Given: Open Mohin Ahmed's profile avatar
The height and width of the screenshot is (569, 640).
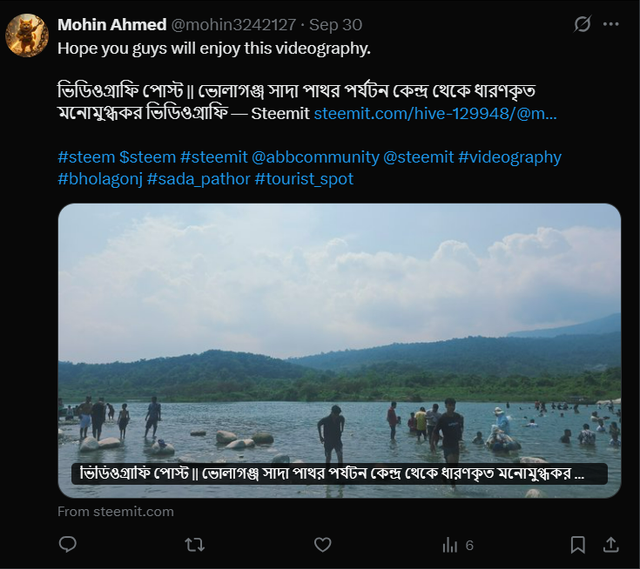Looking at the screenshot, I should tap(27, 36).
